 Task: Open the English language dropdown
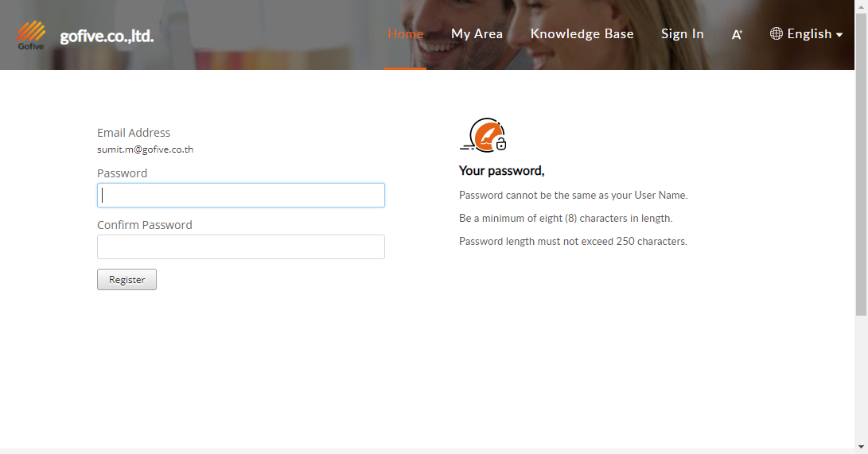tap(808, 33)
